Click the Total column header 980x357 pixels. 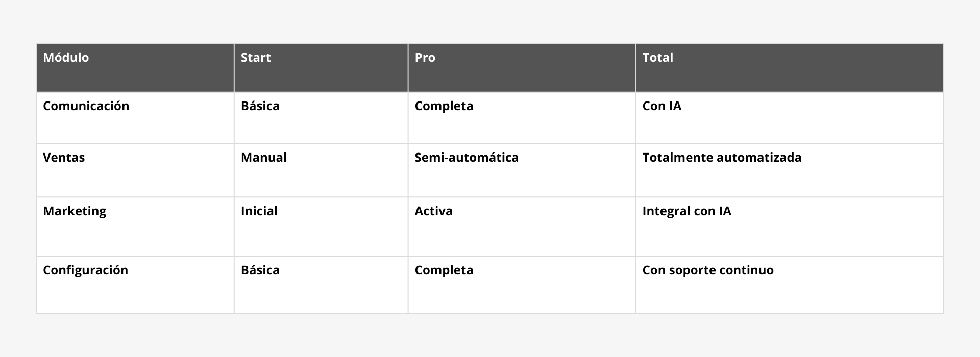(657, 58)
